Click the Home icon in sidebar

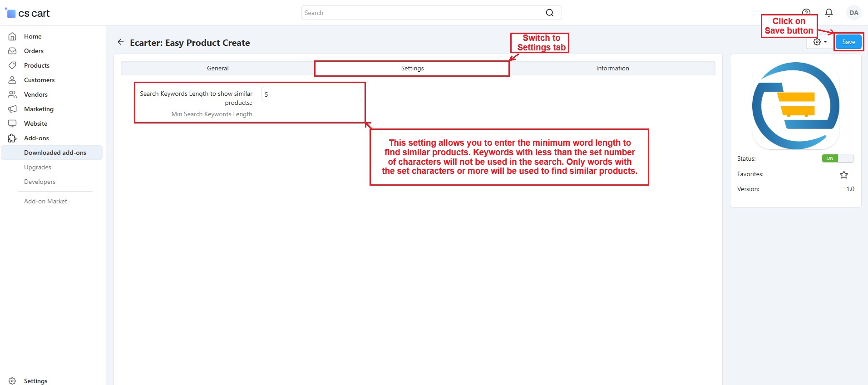click(12, 36)
